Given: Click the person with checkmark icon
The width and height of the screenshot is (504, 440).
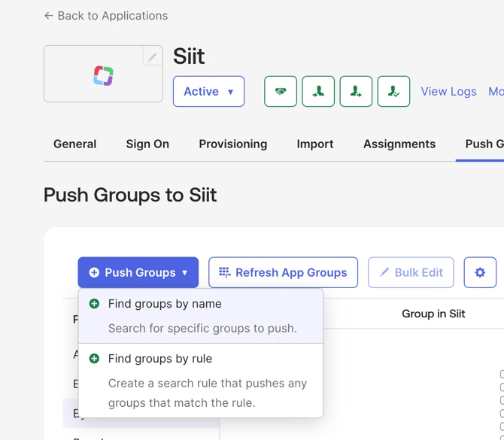Looking at the screenshot, I should coord(393,92).
